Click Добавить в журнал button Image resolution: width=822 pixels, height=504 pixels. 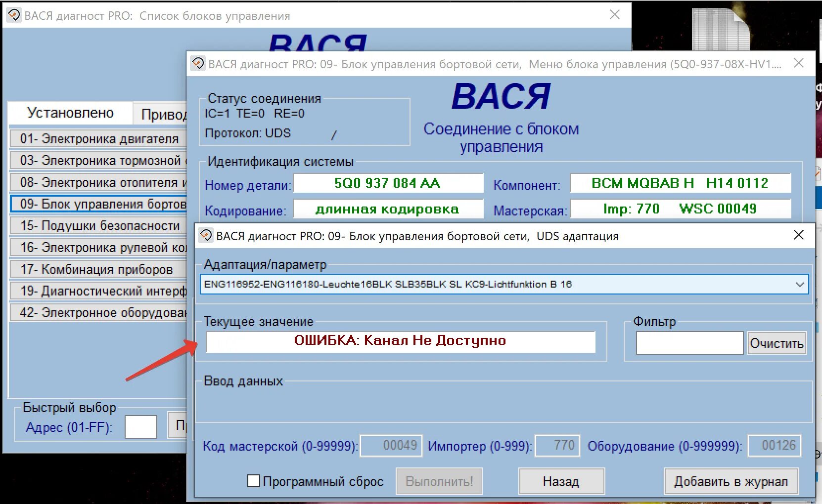click(x=731, y=481)
